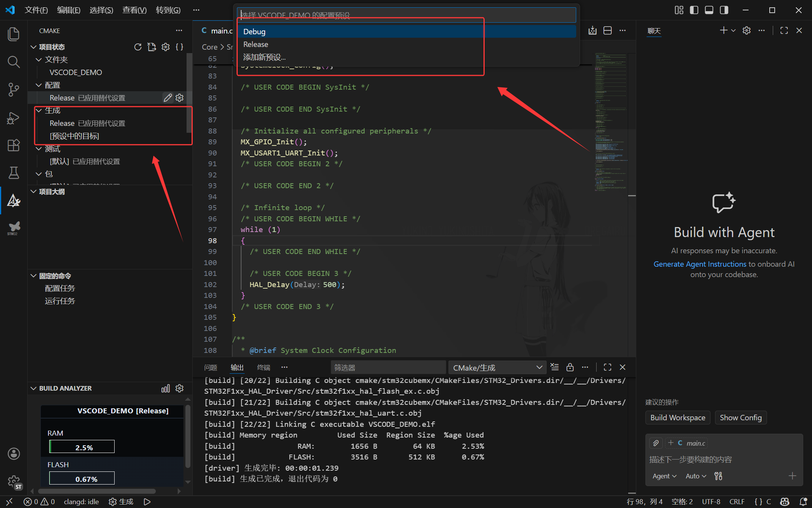Click the Build Workspace suggestion button
This screenshot has height=508, width=812.
pos(677,418)
